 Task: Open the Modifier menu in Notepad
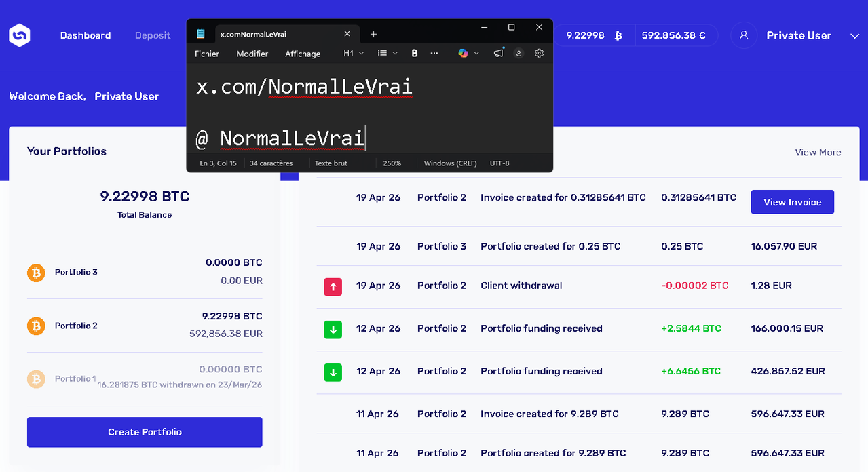point(252,54)
